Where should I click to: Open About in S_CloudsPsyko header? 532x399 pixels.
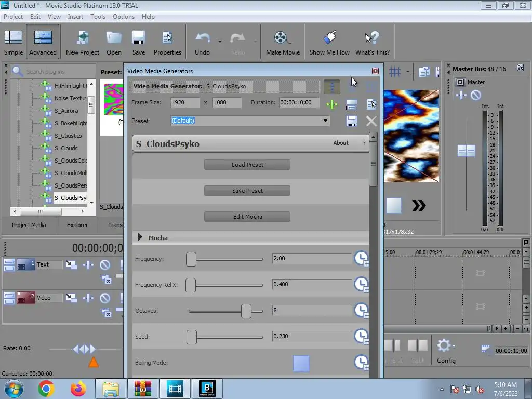pyautogui.click(x=341, y=143)
